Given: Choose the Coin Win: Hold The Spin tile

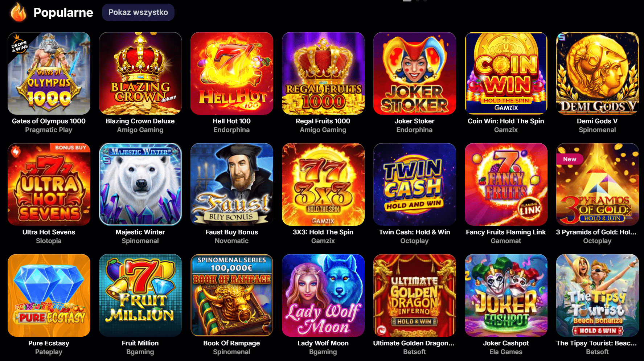Looking at the screenshot, I should point(506,73).
